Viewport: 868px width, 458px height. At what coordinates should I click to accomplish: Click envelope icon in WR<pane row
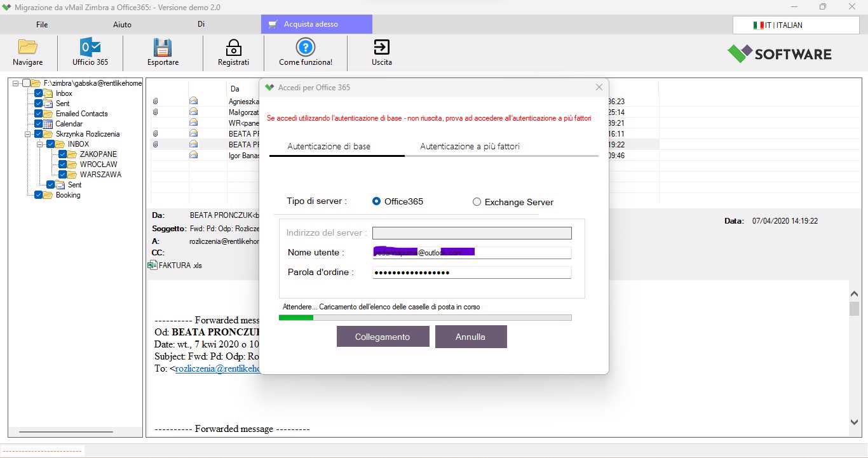tap(193, 123)
